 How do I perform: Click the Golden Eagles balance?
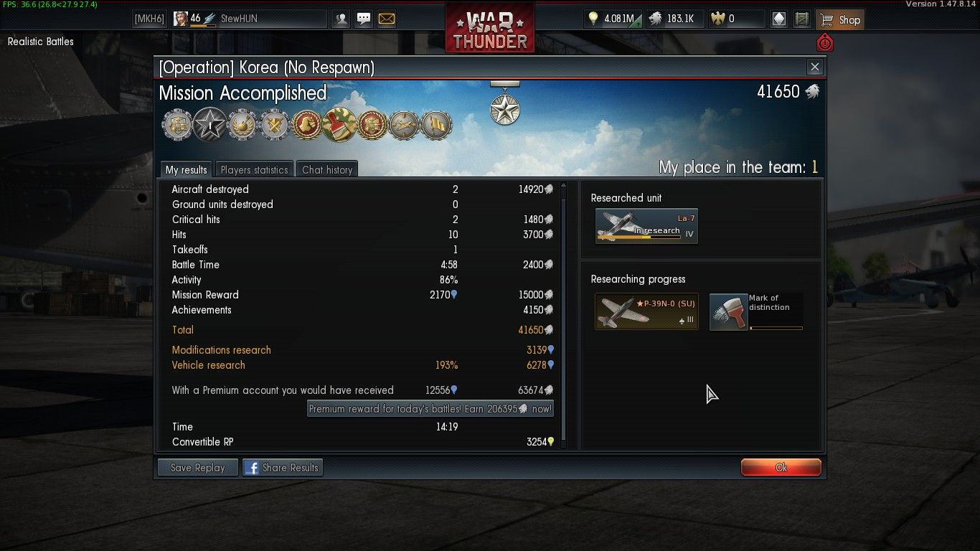point(735,19)
